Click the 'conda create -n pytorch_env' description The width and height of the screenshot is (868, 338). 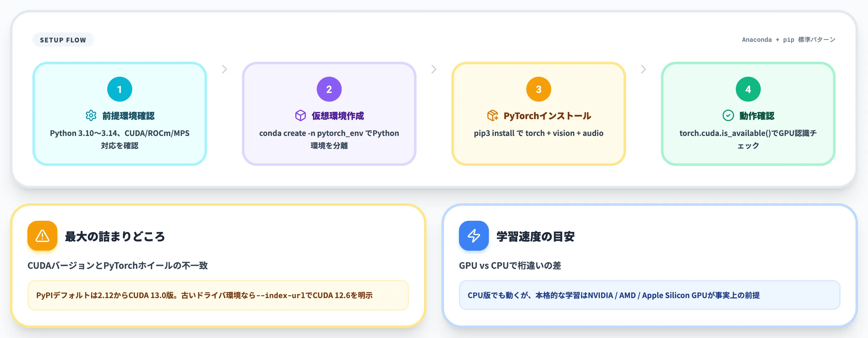(329, 139)
